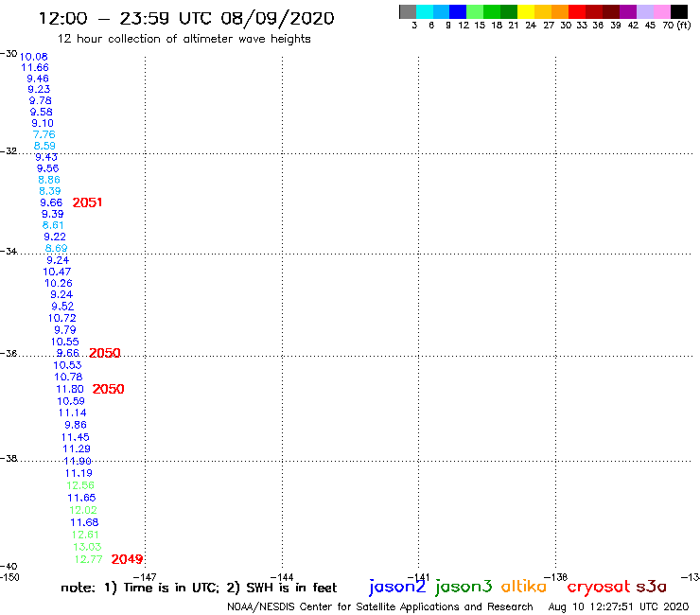The image size is (700, 615).
Task: Click the black swatch at the scale's end
Action: 679,11
